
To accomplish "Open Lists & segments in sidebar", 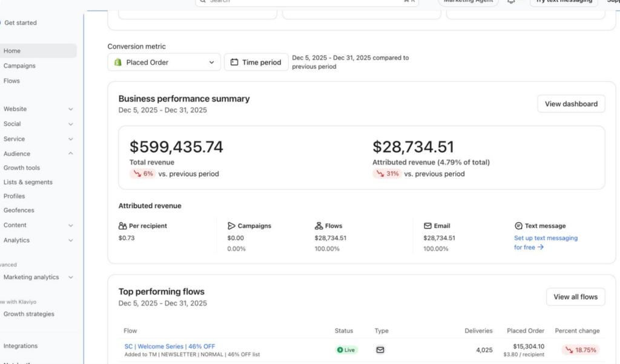I will (x=28, y=182).
